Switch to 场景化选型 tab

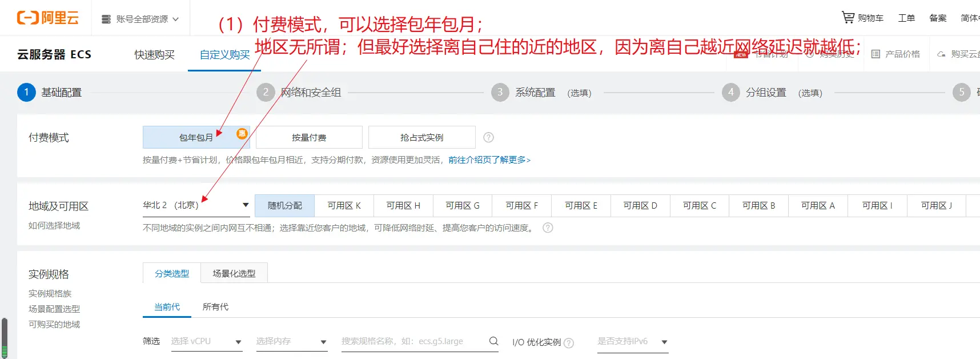pos(234,274)
